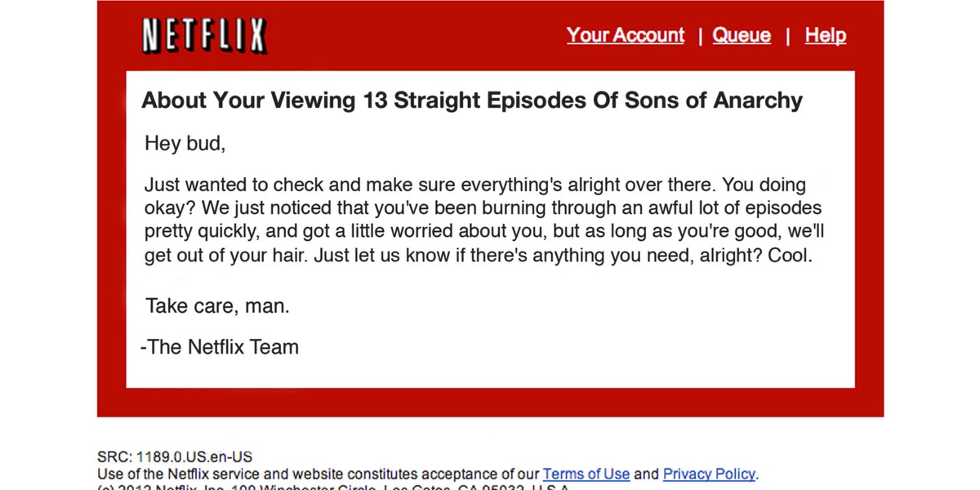Click the '-The Netflix Team' signature

(x=220, y=347)
